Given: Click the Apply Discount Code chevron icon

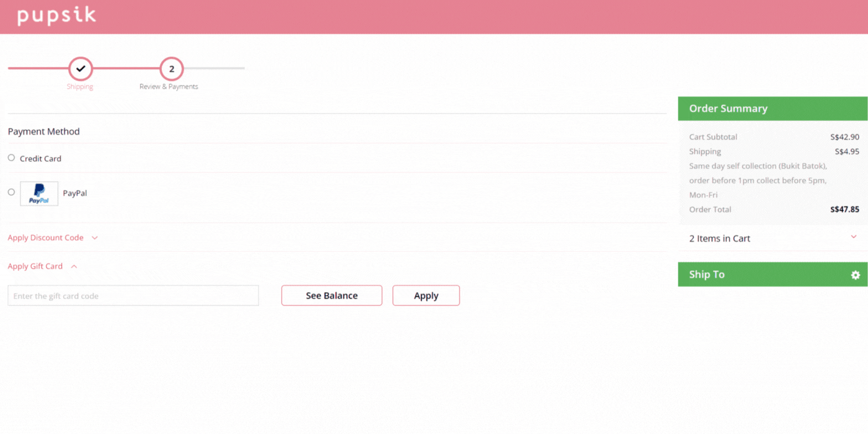Looking at the screenshot, I should tap(94, 237).
